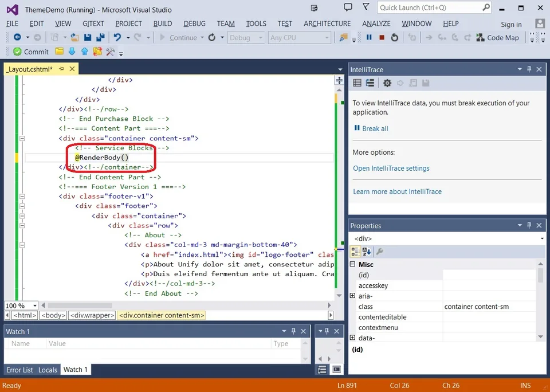Click the notifications chat bubble icon

348,7
